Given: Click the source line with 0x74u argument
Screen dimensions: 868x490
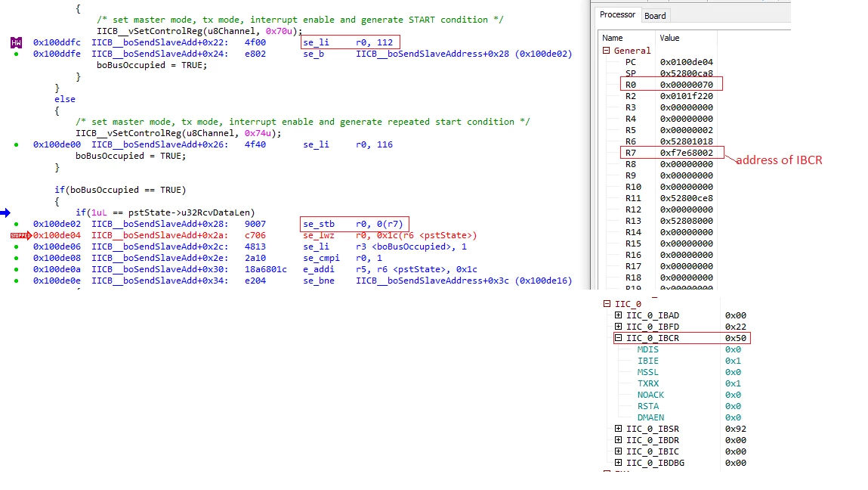Looking at the screenshot, I should (x=178, y=134).
